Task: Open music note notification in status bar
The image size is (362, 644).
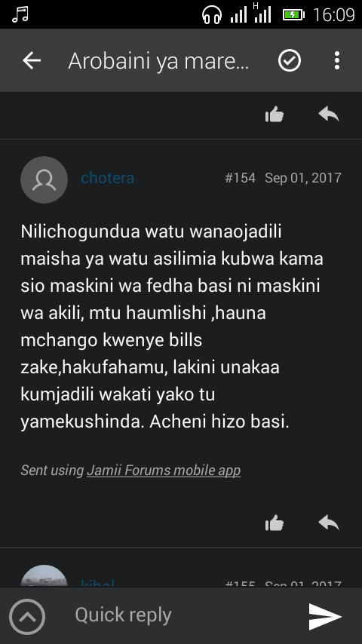Action: click(x=20, y=14)
